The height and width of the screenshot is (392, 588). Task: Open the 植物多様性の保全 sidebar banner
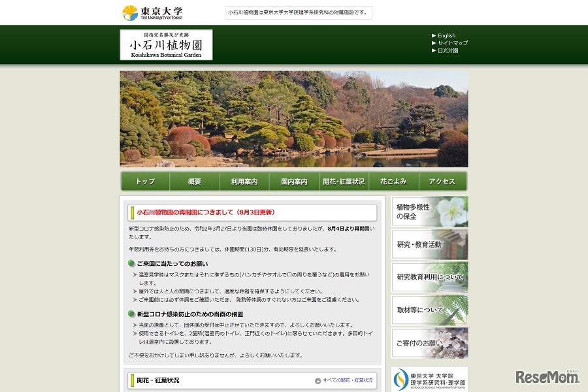tap(429, 212)
